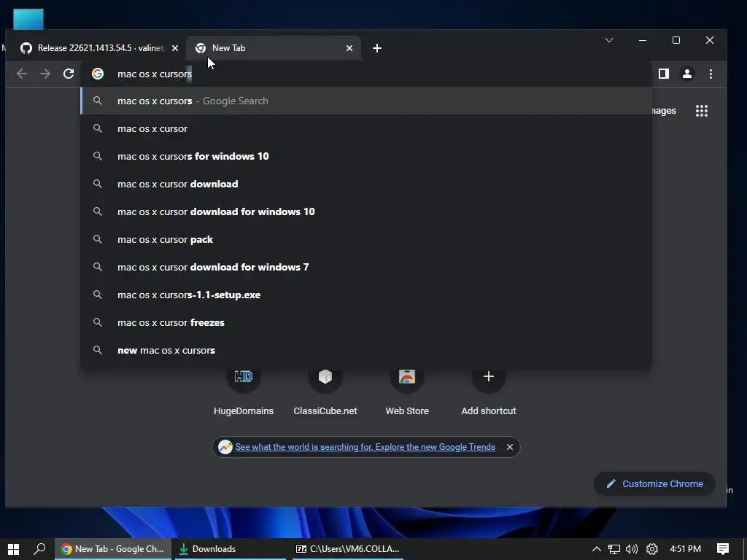The width and height of the screenshot is (747, 560).
Task: Expand the tab search chevron
Action: 609,40
